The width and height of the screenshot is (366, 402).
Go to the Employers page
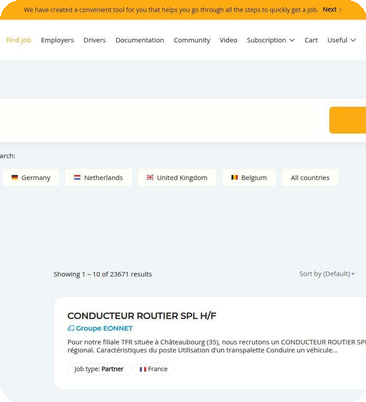click(57, 40)
